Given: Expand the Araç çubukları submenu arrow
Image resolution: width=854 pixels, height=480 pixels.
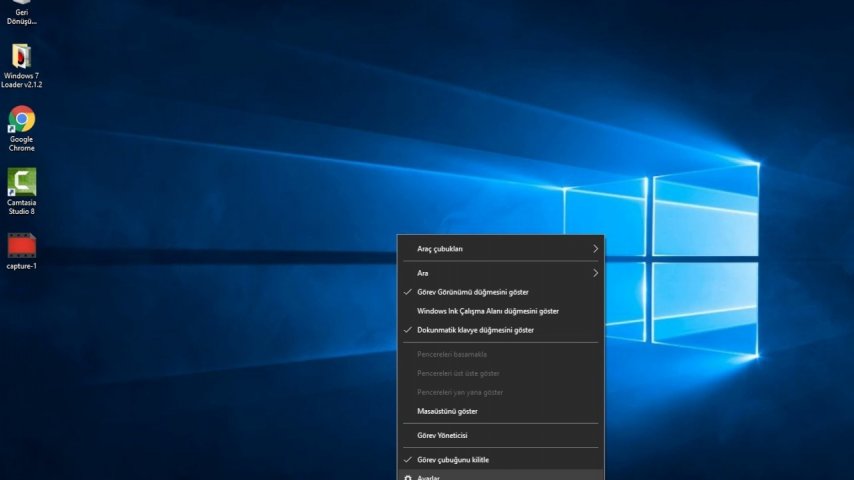Looking at the screenshot, I should (595, 248).
